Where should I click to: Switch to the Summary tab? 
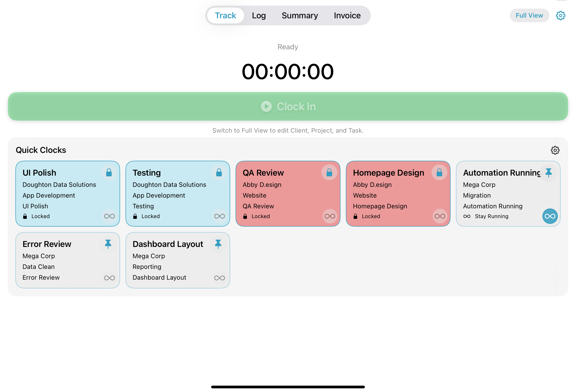pos(300,15)
